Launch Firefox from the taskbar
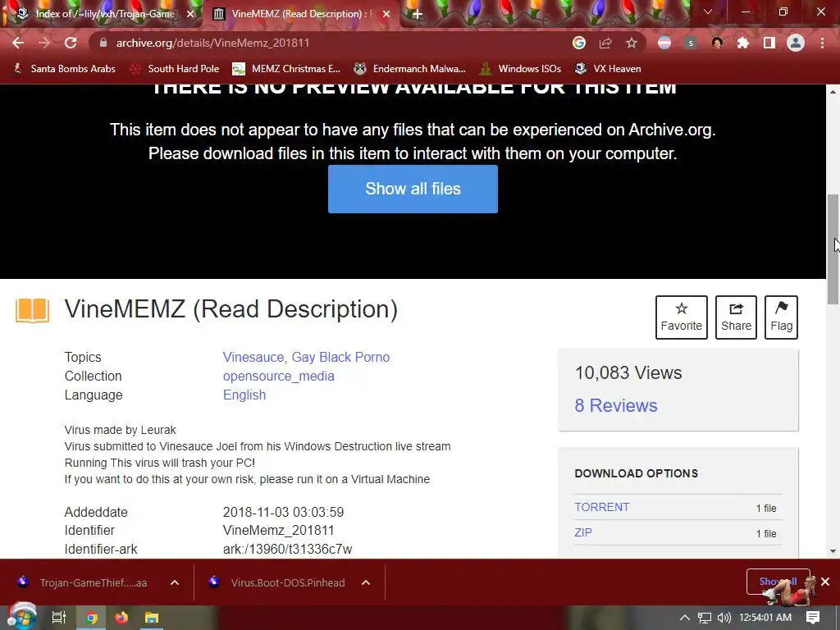840x630 pixels. (121, 618)
